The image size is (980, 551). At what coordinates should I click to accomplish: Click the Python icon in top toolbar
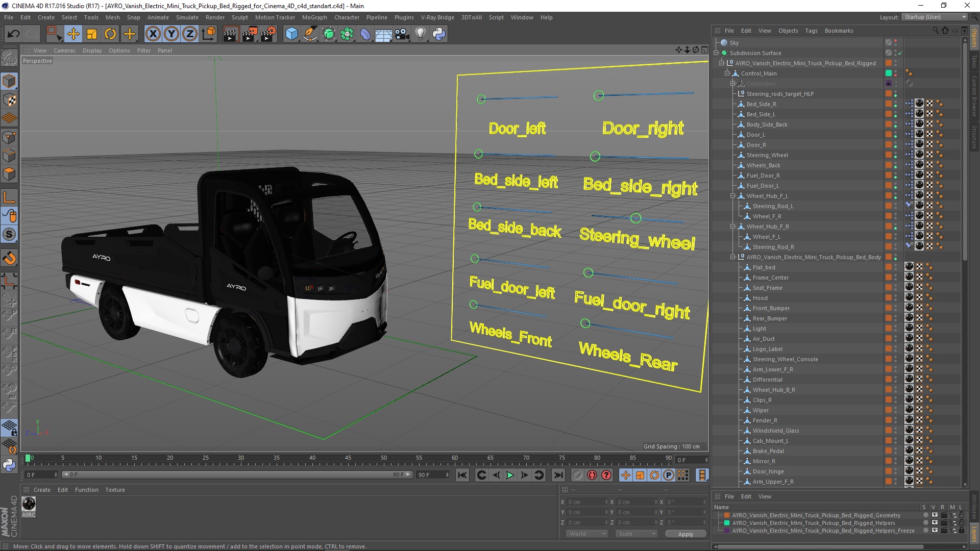pos(439,34)
